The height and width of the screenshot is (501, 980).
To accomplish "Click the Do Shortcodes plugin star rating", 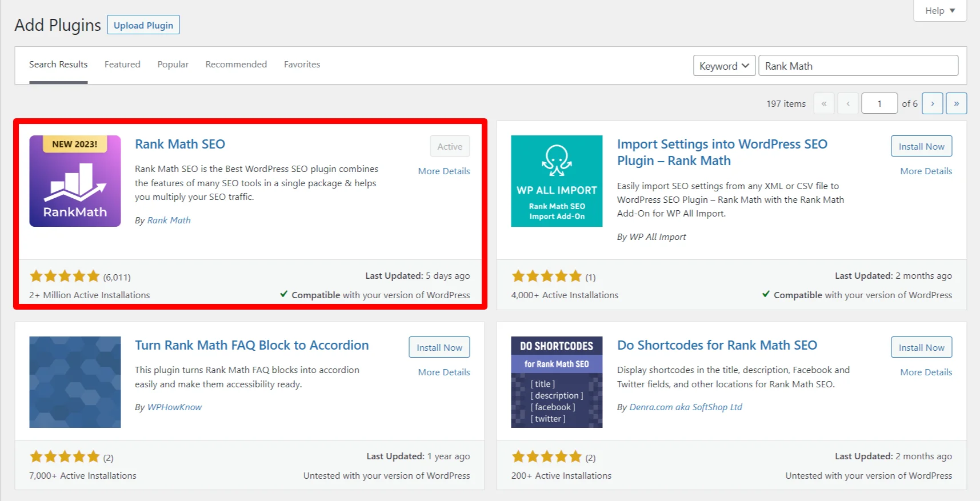I will point(546,457).
